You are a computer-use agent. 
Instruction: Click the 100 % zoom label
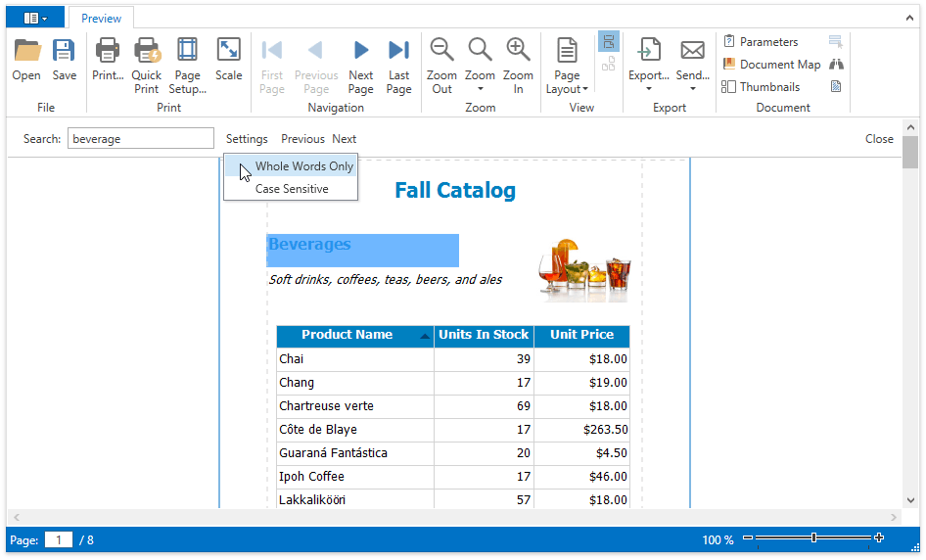pyautogui.click(x=718, y=539)
